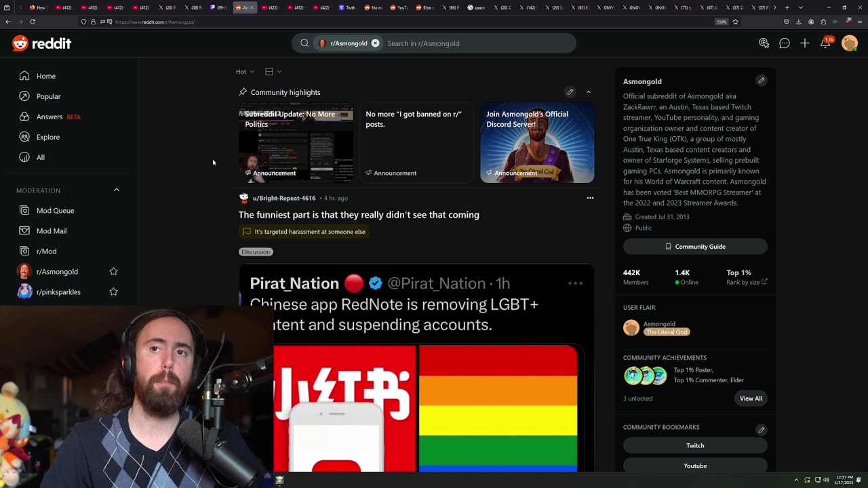Edit community bookmarks with pencil icon
Viewport: 868px width, 488px height.
click(762, 430)
